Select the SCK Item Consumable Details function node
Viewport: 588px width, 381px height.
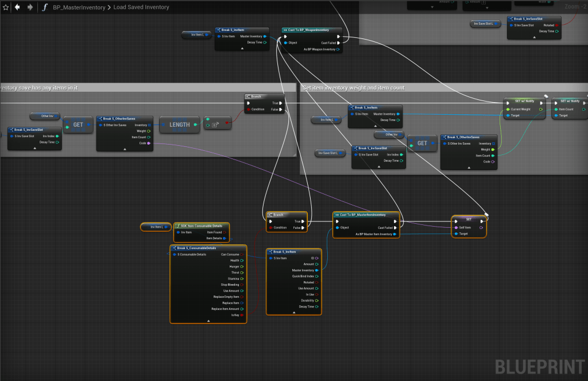pyautogui.click(x=202, y=226)
